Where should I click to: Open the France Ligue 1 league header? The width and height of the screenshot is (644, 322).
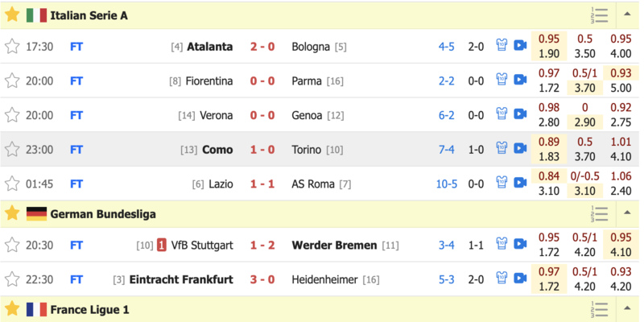pos(90,310)
